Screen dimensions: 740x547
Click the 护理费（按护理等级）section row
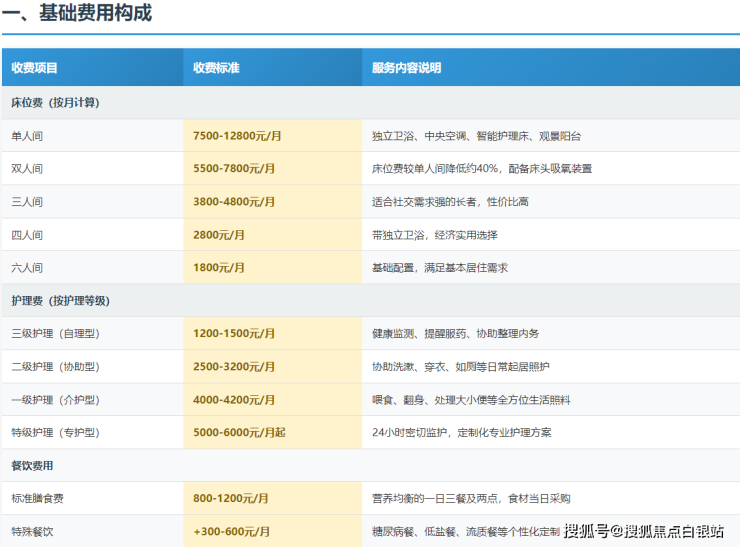[x=60, y=300]
